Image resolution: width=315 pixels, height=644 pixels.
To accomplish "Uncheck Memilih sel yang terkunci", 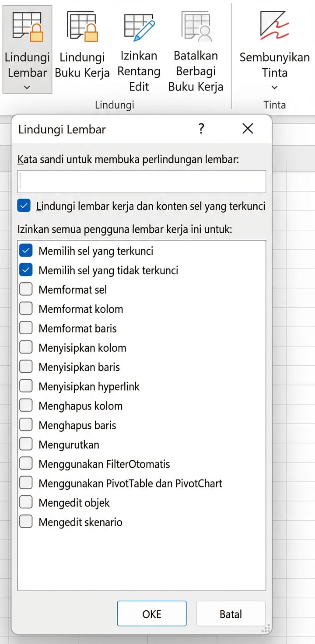I will (x=26, y=250).
